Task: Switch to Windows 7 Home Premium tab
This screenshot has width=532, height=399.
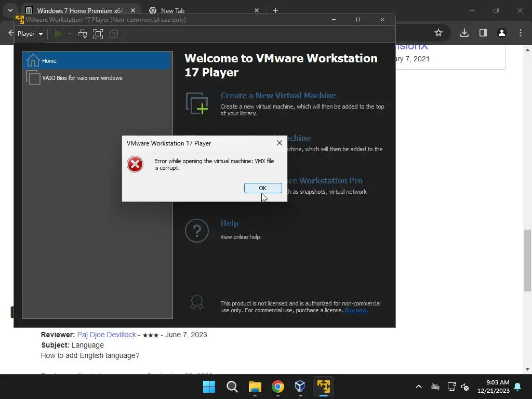Action: (x=79, y=10)
